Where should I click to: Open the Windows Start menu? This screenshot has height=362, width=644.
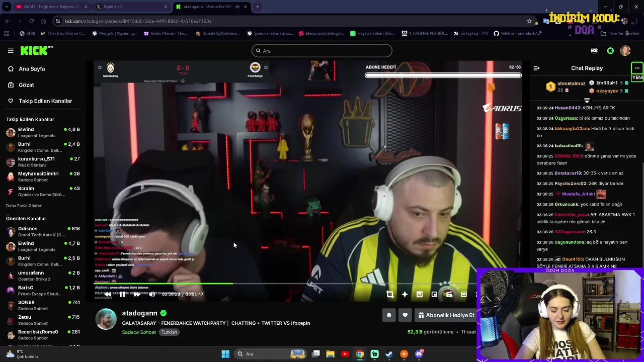pyautogui.click(x=225, y=354)
